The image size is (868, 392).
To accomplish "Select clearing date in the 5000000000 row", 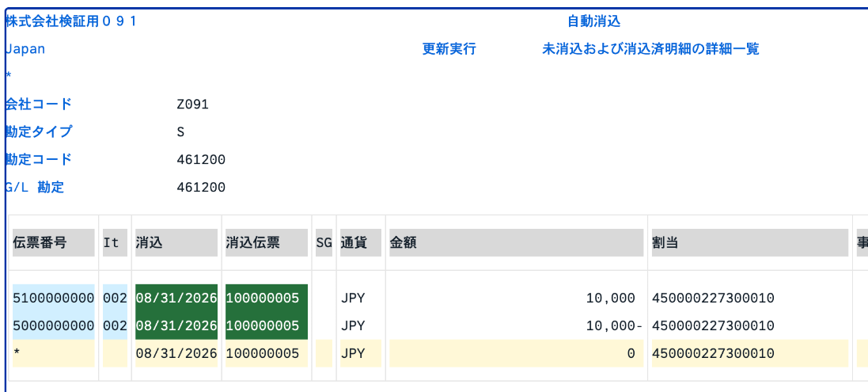I will (176, 325).
